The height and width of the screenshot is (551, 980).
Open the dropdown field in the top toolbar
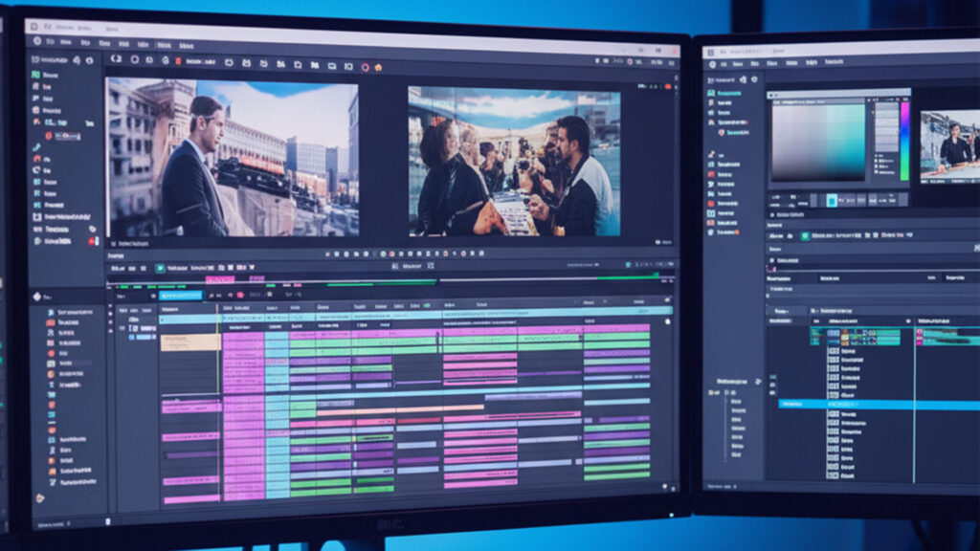[201, 61]
